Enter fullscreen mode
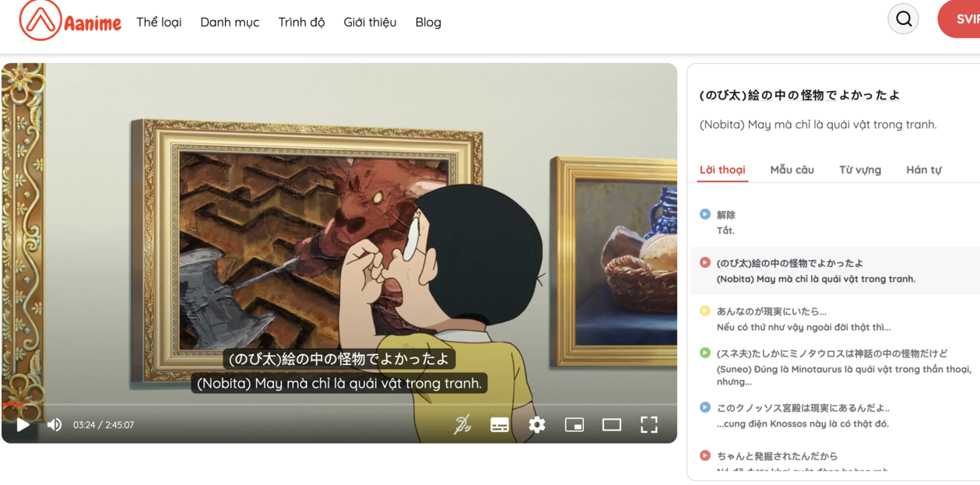The image size is (980, 485). (650, 424)
